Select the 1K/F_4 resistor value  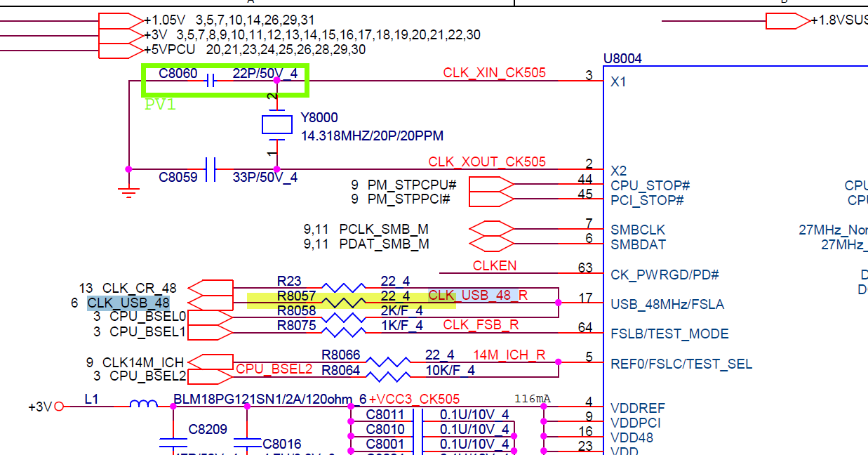402,325
